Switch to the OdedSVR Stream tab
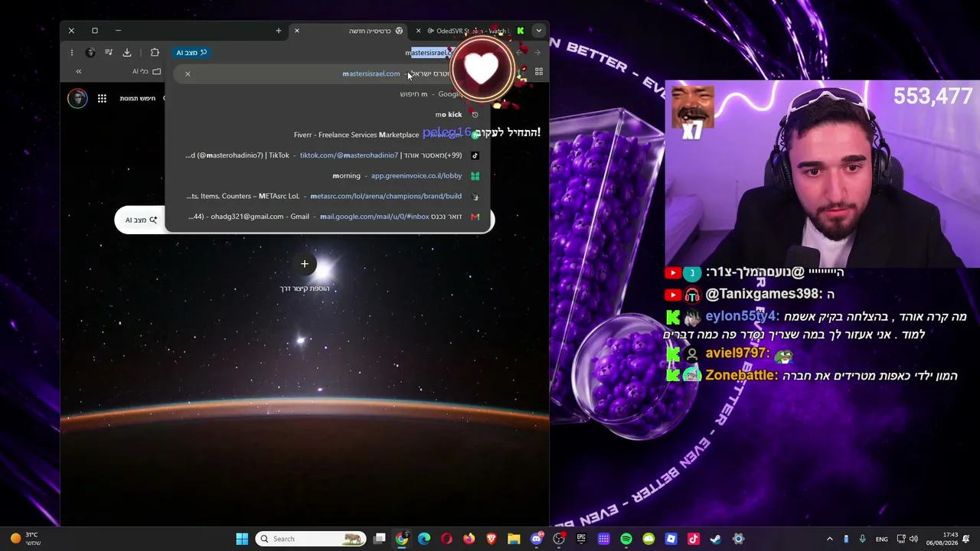The width and height of the screenshot is (980, 551). [472, 31]
